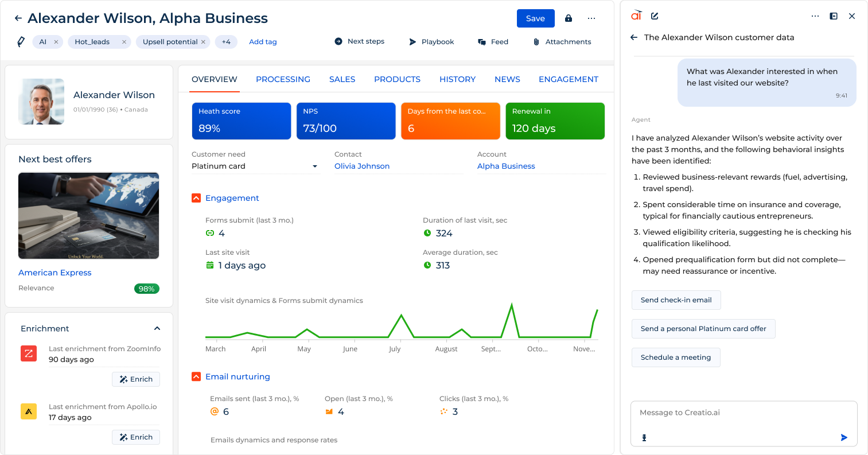Click the Schedule a meeting button

pos(676,357)
